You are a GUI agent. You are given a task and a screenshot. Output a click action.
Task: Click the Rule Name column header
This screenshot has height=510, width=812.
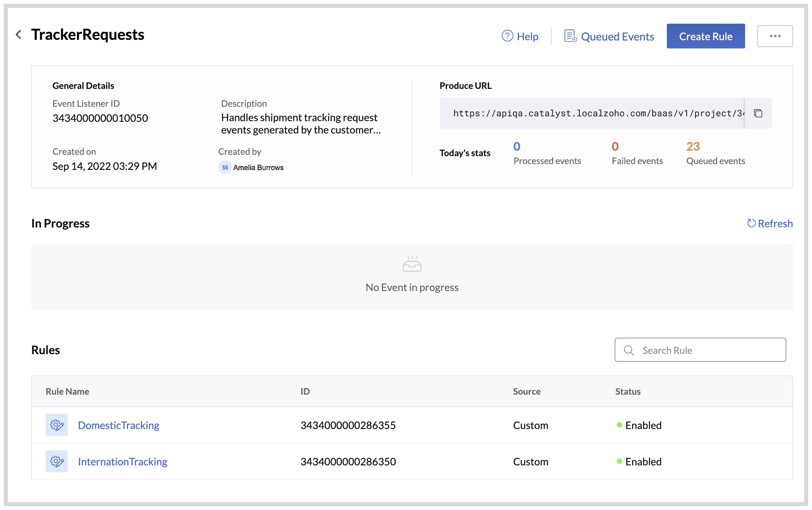tap(67, 391)
